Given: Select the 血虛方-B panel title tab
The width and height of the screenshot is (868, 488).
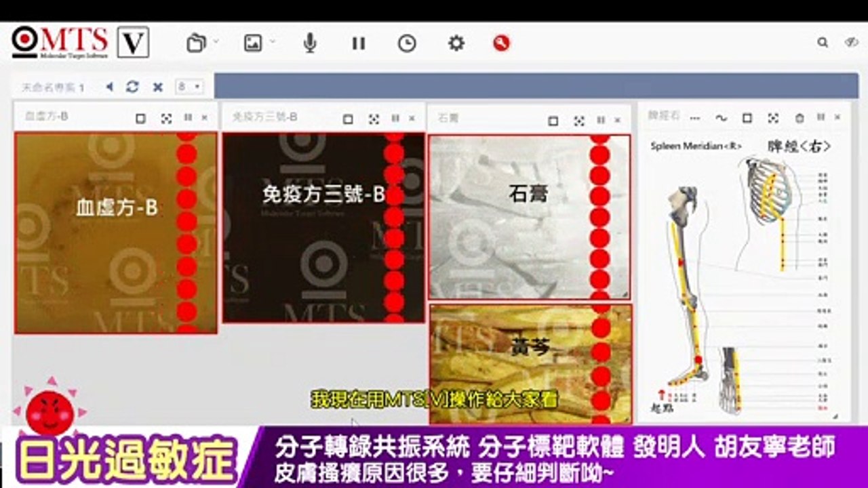Looking at the screenshot, I should pos(46,117).
